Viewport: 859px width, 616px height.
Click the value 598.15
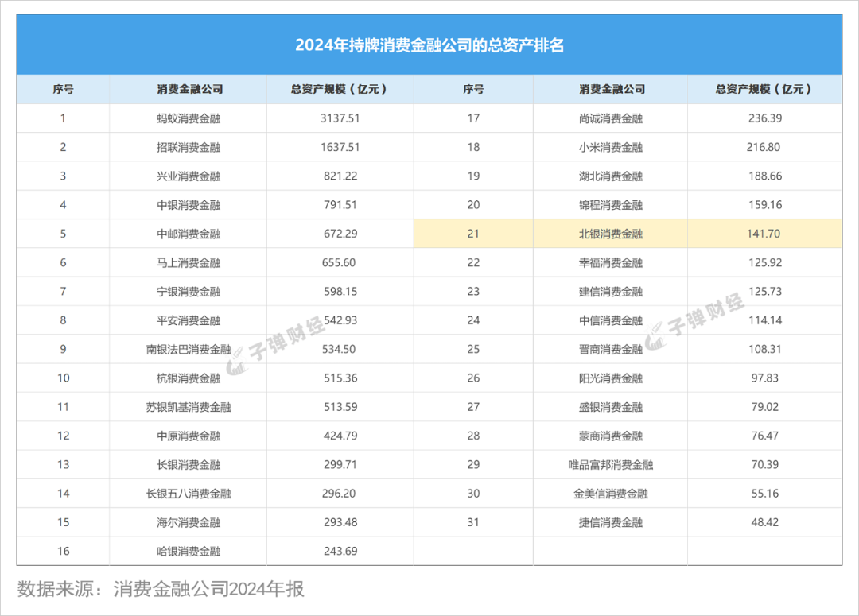click(x=340, y=291)
